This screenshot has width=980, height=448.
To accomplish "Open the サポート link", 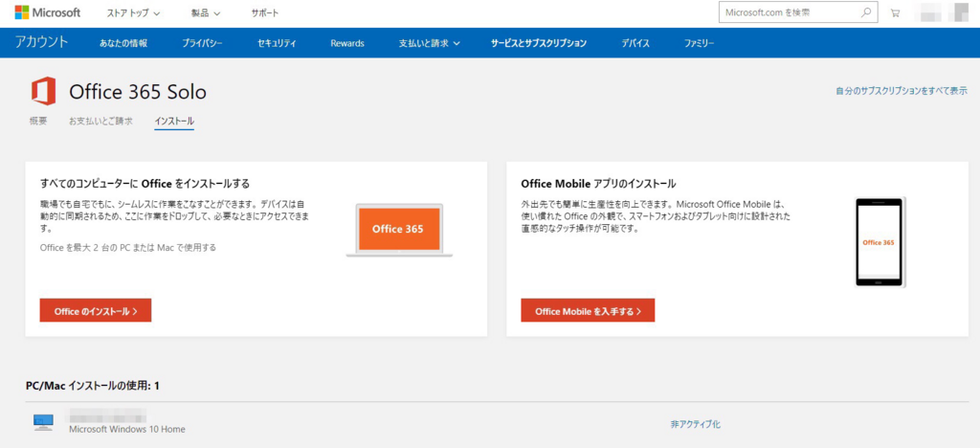I will point(265,13).
